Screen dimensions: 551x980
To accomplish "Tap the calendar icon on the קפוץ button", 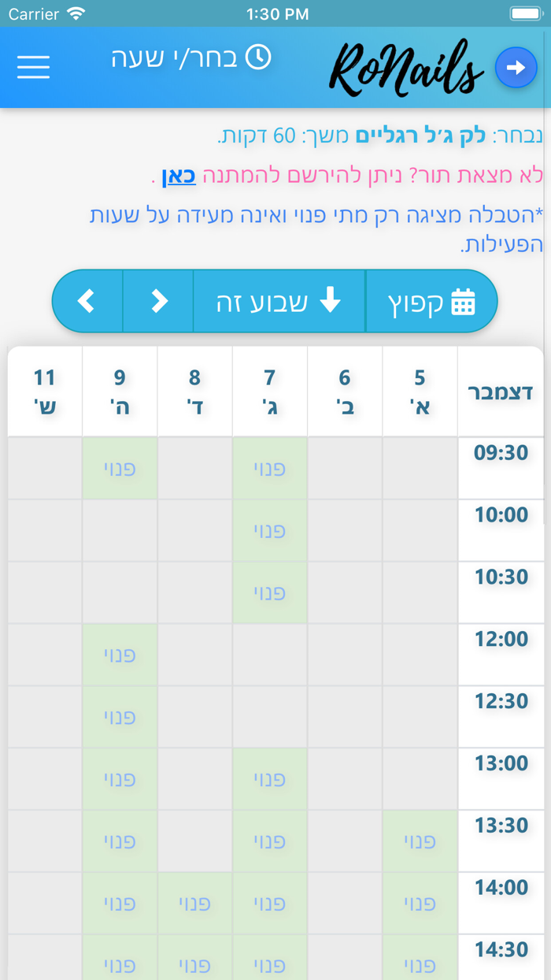I will 463,302.
